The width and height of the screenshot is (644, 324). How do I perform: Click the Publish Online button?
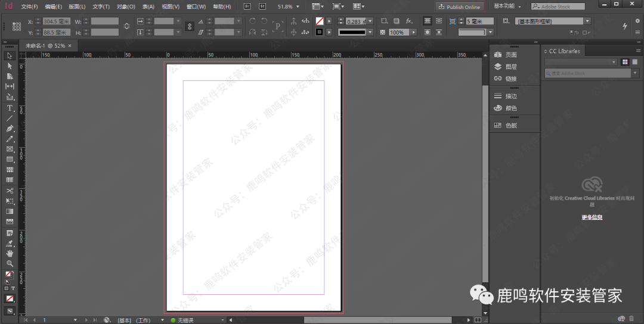coord(459,7)
